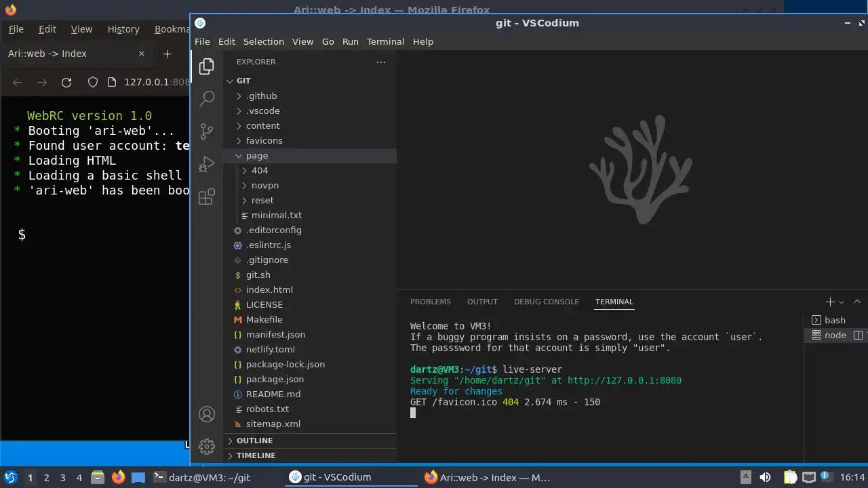Open the Source Control view
The image size is (868, 488).
207,131
